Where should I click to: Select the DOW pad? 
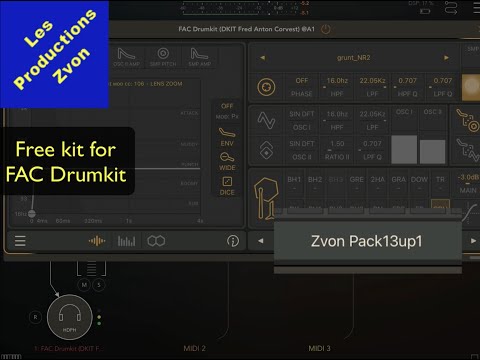pos(419,184)
